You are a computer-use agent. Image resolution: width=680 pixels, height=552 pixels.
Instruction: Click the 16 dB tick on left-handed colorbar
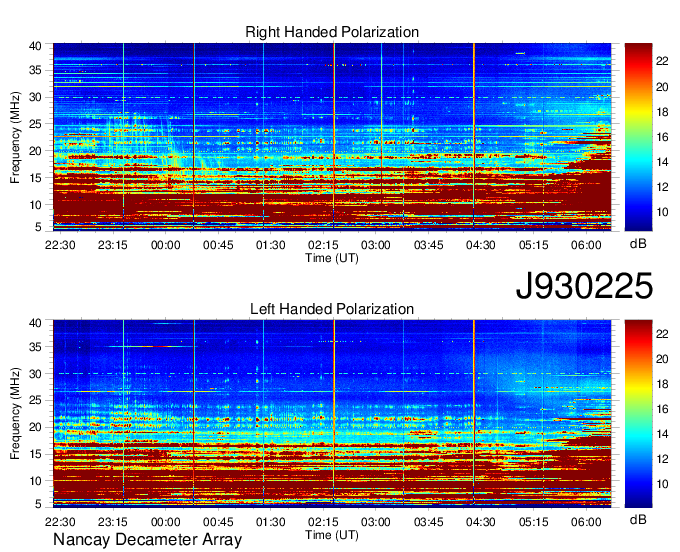point(662,409)
